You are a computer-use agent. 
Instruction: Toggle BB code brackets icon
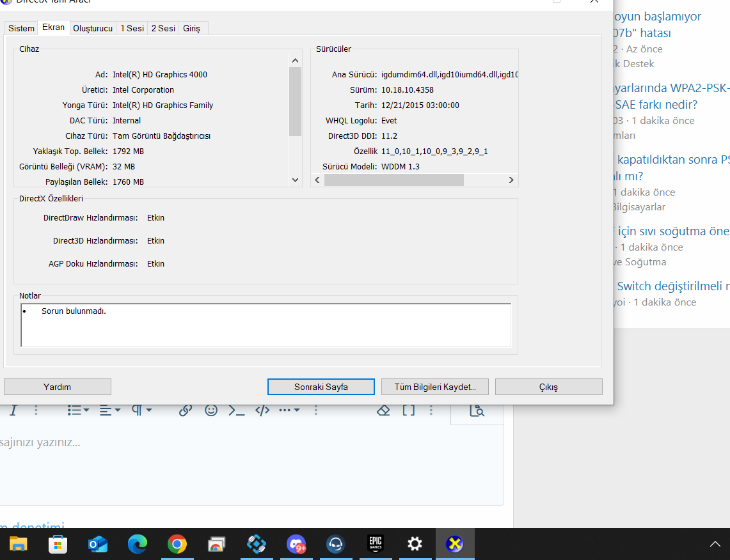[409, 410]
